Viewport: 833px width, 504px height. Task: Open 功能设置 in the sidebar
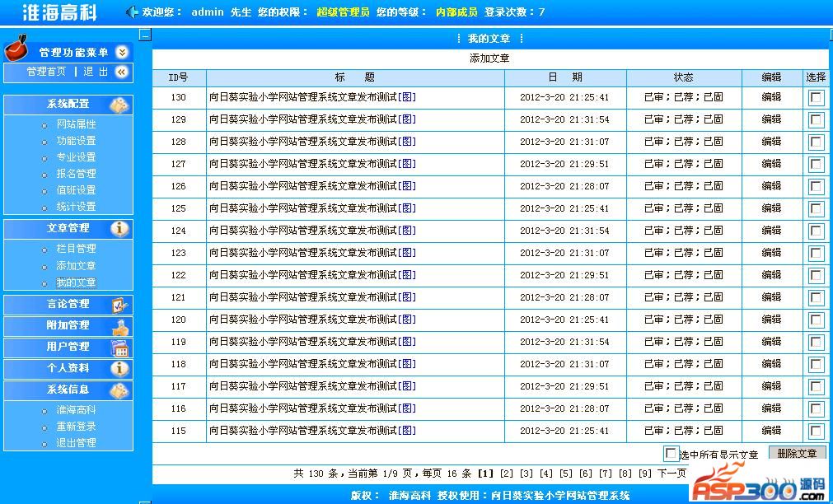[76, 141]
